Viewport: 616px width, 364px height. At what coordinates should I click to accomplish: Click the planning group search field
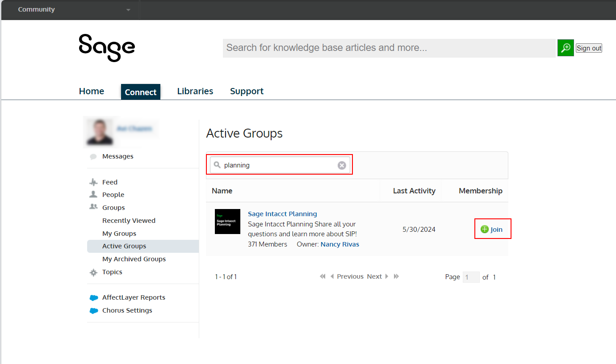point(280,165)
